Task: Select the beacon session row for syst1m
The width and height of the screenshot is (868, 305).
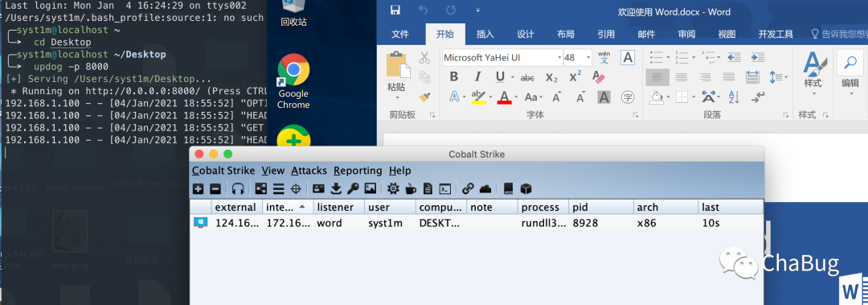Action: (x=477, y=223)
